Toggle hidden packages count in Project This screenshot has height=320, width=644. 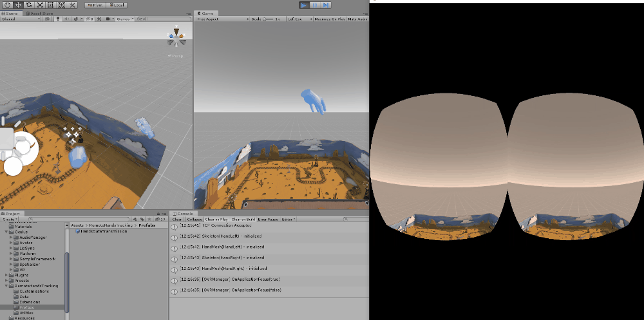160,220
